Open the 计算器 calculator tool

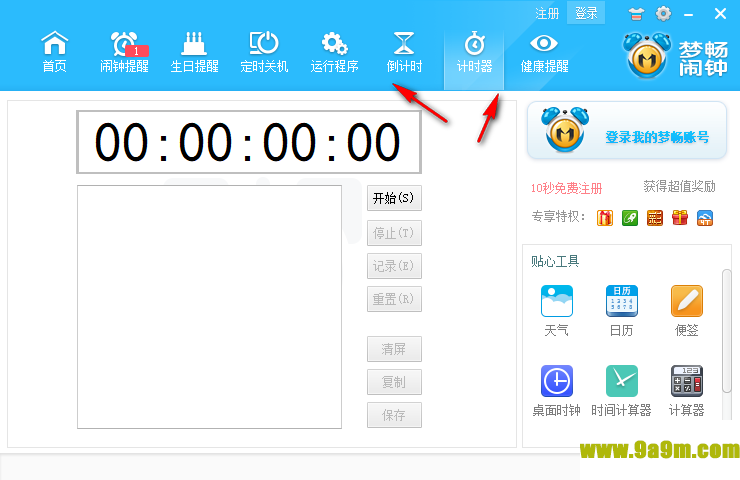coord(687,390)
